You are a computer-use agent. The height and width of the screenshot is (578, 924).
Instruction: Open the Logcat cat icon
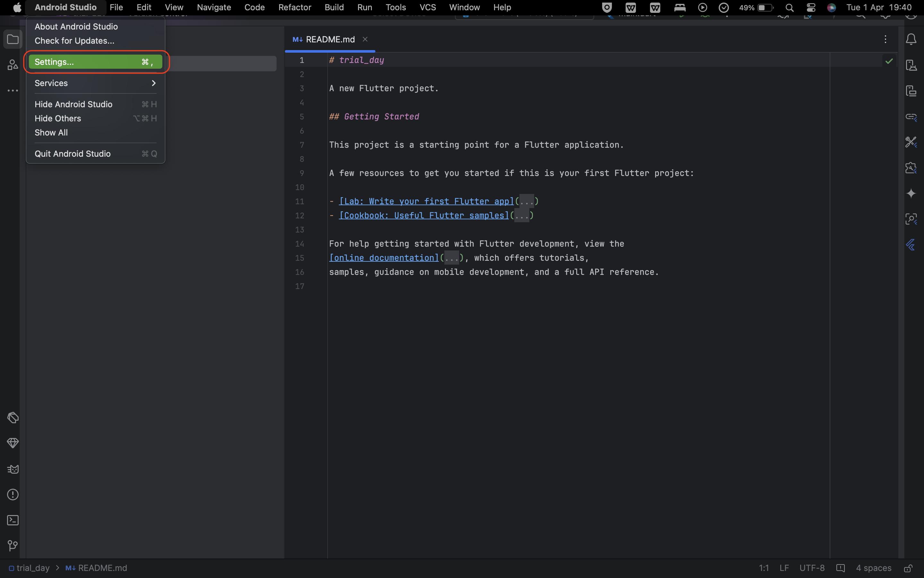click(13, 469)
